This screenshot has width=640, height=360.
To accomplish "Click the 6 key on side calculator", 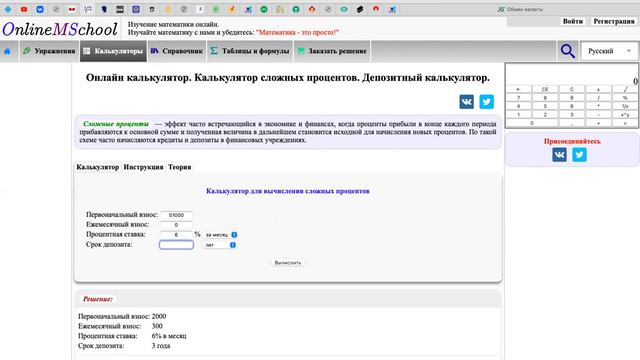I will point(572,106).
